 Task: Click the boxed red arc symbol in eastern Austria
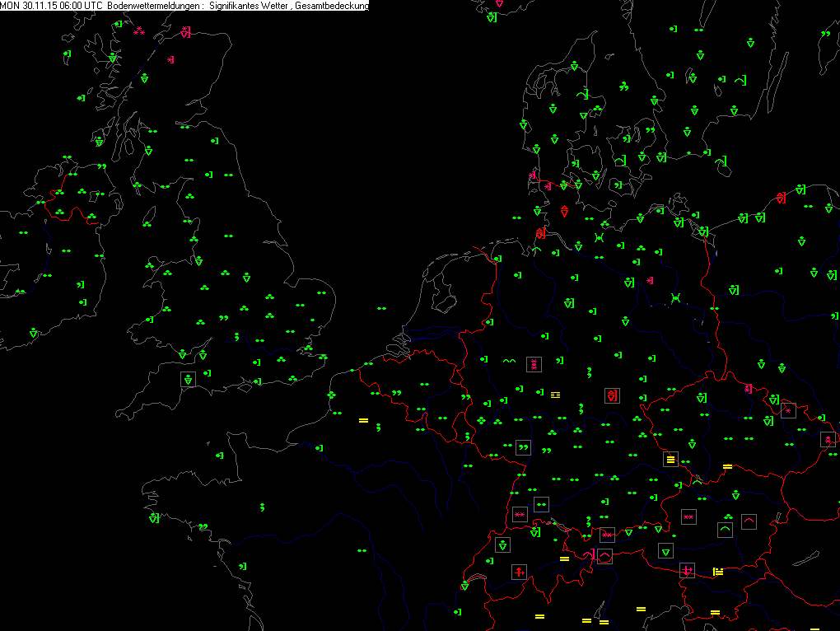tap(749, 521)
